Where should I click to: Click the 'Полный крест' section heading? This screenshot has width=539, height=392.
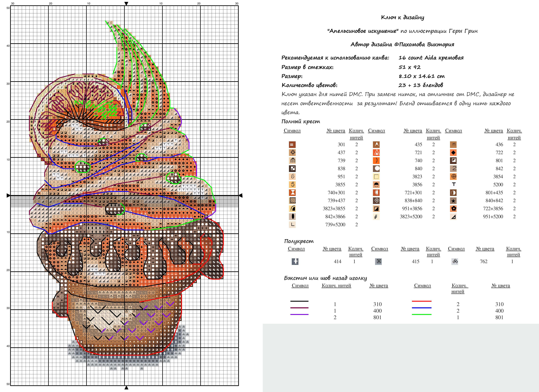[x=301, y=122]
